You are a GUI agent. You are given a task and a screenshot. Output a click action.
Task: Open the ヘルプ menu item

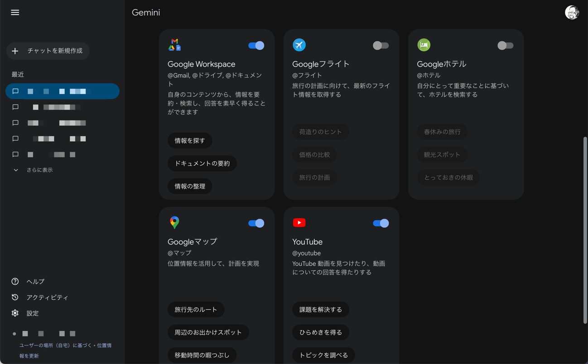[35, 282]
